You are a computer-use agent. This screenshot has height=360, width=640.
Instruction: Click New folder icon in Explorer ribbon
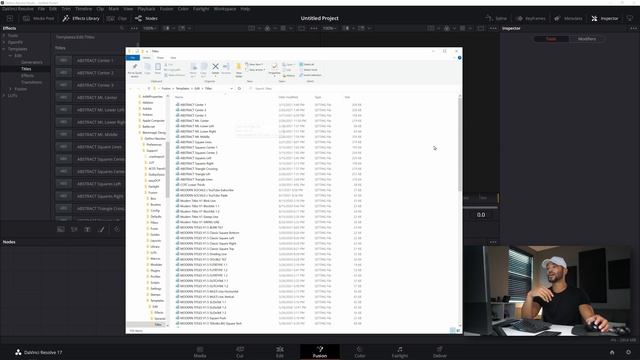pyautogui.click(x=239, y=69)
